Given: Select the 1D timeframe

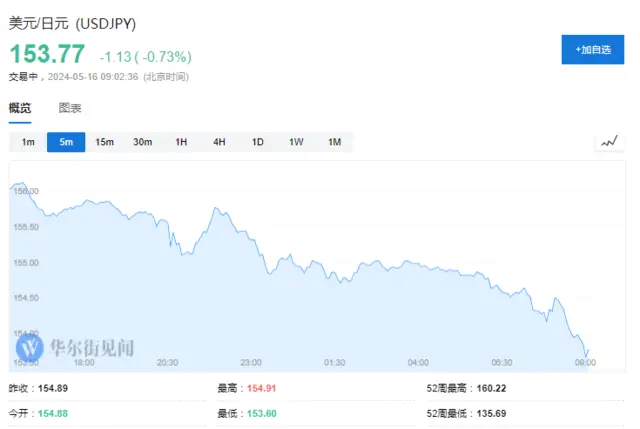Looking at the screenshot, I should pos(258,142).
